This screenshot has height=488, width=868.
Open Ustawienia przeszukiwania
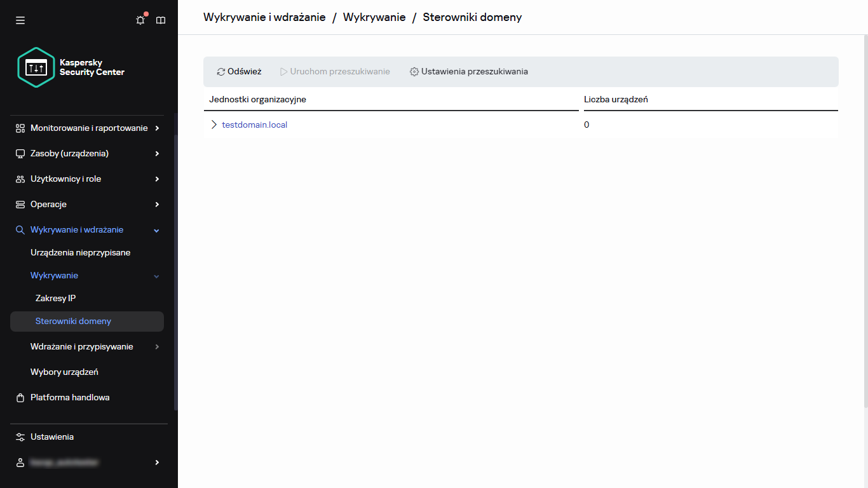469,71
